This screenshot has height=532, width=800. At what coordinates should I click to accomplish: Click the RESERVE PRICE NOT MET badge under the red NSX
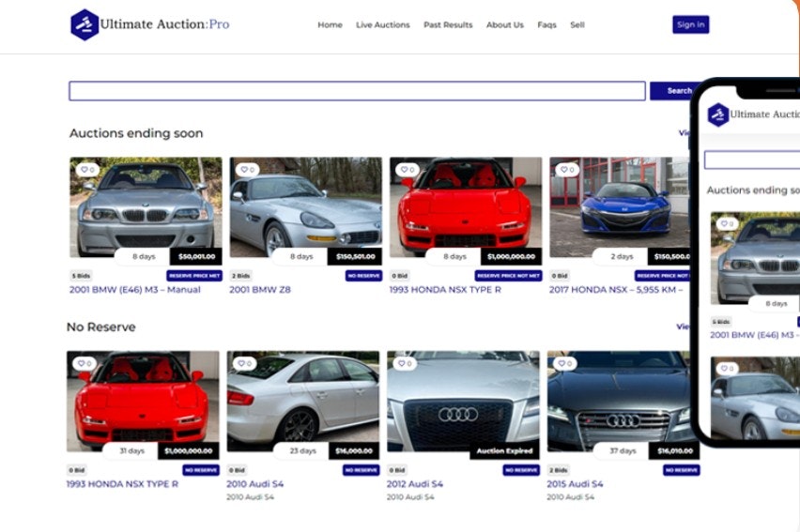(x=508, y=276)
